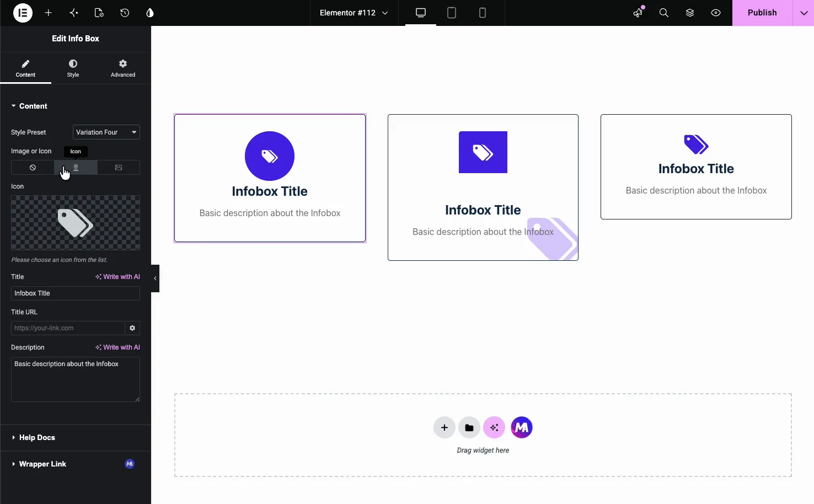The height and width of the screenshot is (504, 814).
Task: Click the round M template button
Action: (x=522, y=427)
